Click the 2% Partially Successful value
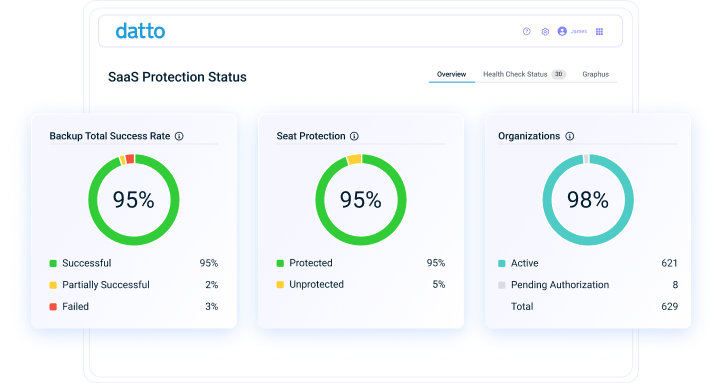 coord(212,285)
